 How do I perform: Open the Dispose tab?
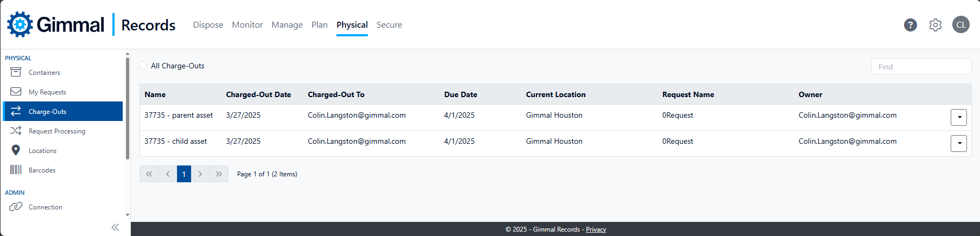click(208, 25)
